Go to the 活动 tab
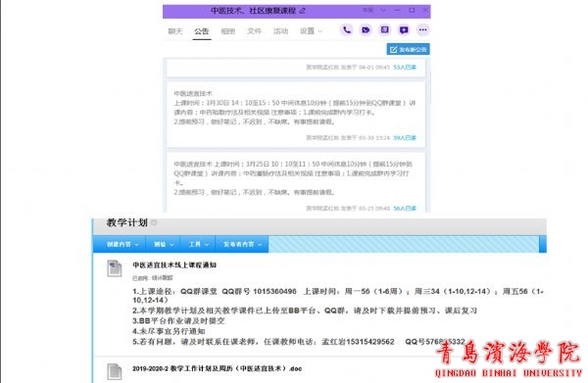588x383 pixels. click(x=280, y=31)
